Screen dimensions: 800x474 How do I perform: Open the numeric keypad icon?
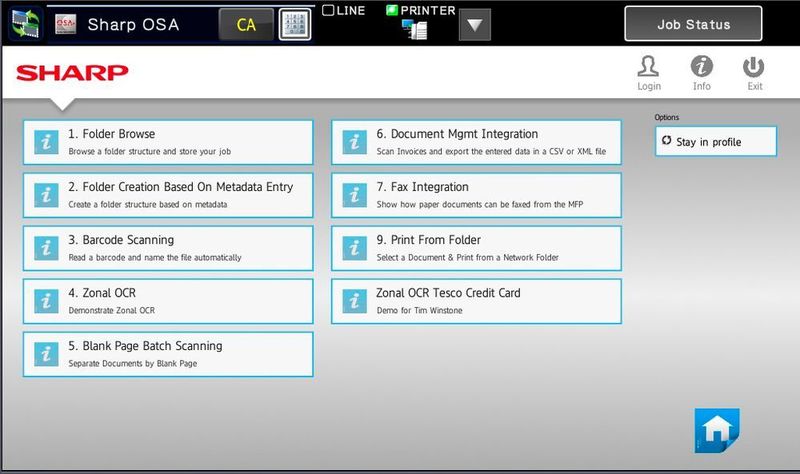click(295, 24)
